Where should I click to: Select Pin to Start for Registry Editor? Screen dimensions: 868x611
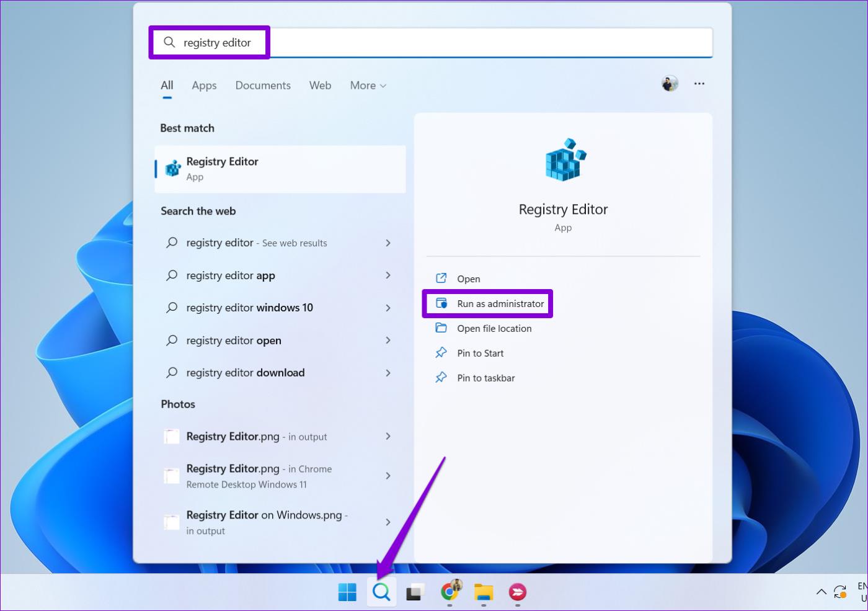(480, 353)
